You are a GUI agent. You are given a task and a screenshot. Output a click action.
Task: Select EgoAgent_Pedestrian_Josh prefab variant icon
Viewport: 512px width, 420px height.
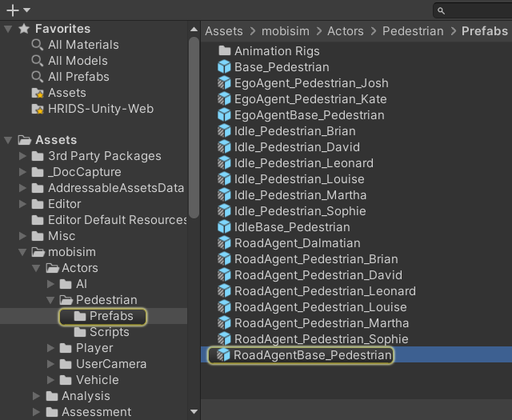click(224, 83)
